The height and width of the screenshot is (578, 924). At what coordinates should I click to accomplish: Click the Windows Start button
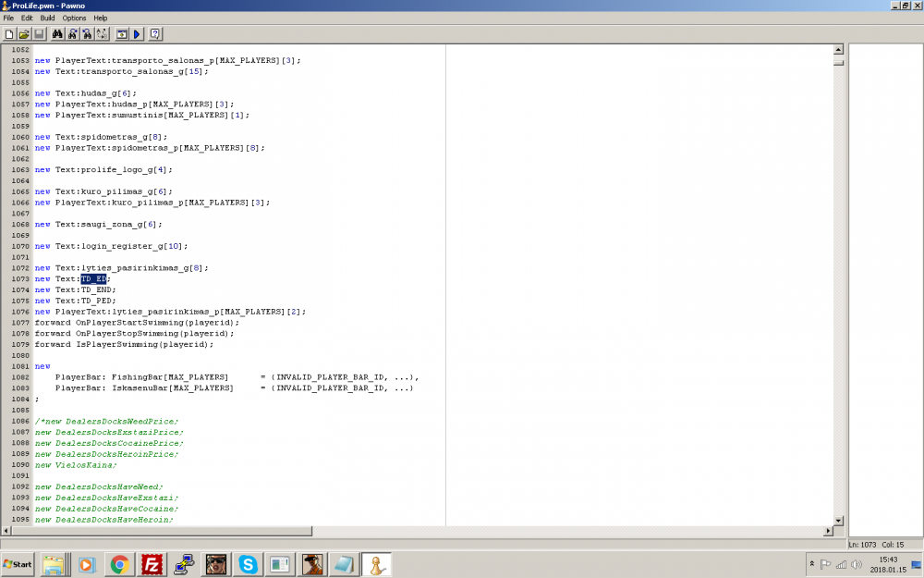point(18,564)
